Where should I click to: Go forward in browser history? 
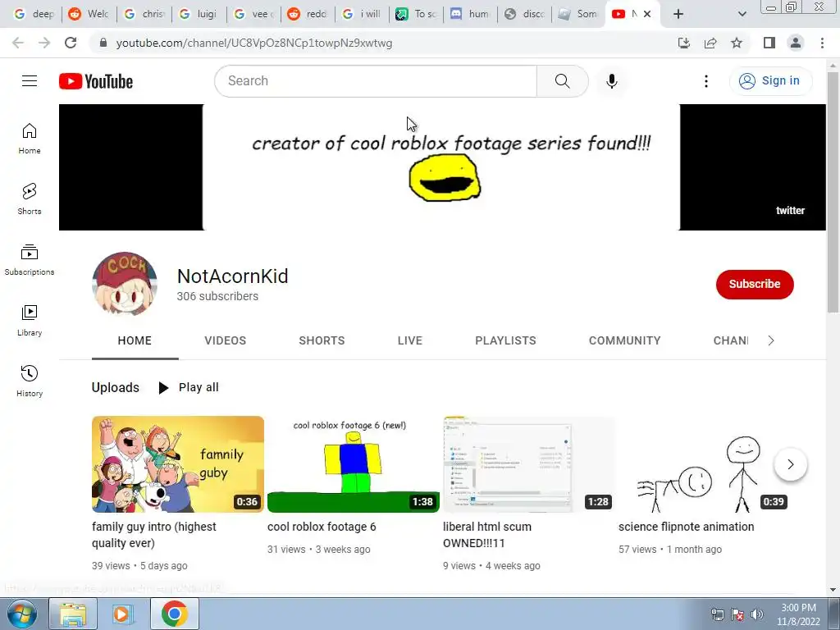click(44, 43)
